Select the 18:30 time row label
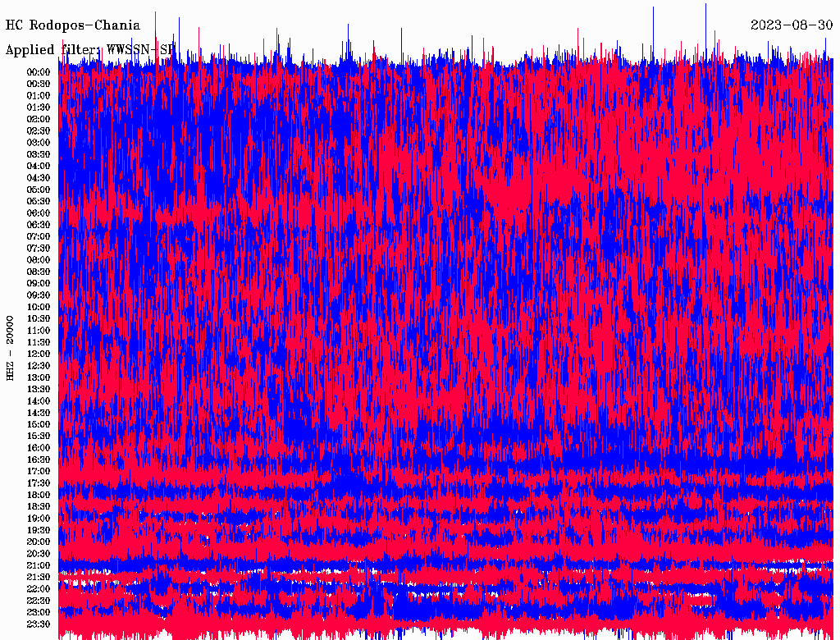Image resolution: width=840 pixels, height=640 pixels. click(x=39, y=507)
